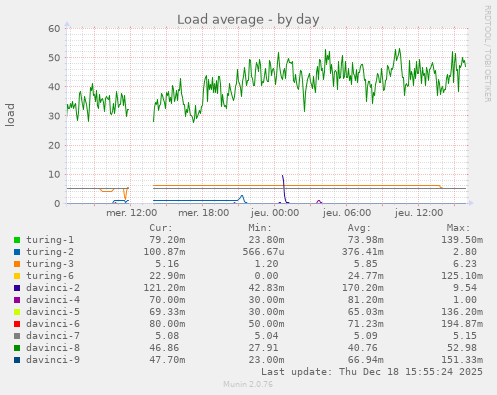Viewport: 497px width, 395px height.
Task: Click the davinci-4 magenta legend swatch
Action: (17, 300)
